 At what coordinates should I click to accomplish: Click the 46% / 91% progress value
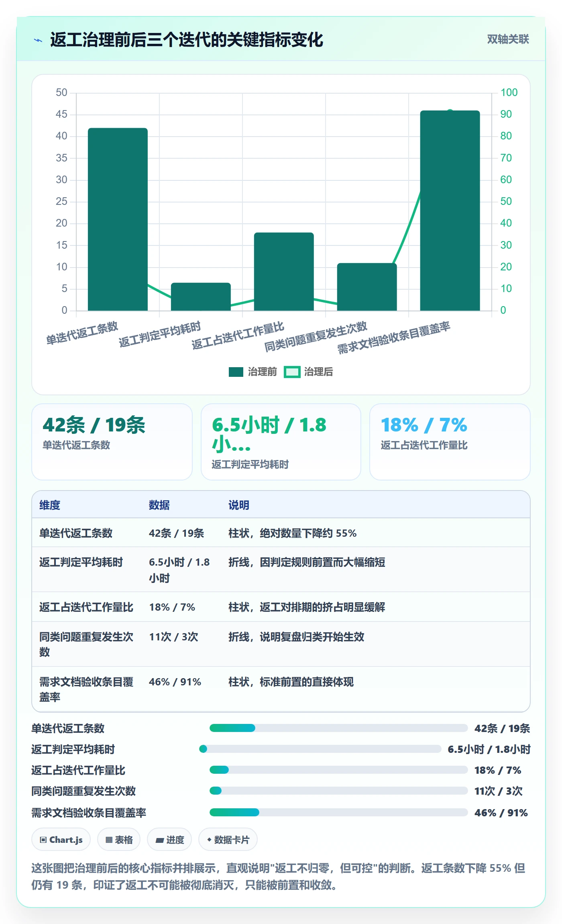(501, 813)
